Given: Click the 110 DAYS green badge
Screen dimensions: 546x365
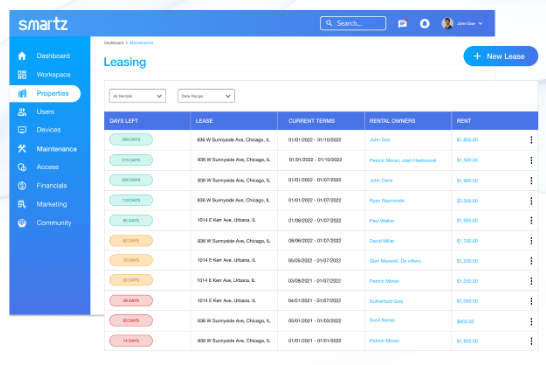Looking at the screenshot, I should [131, 200].
